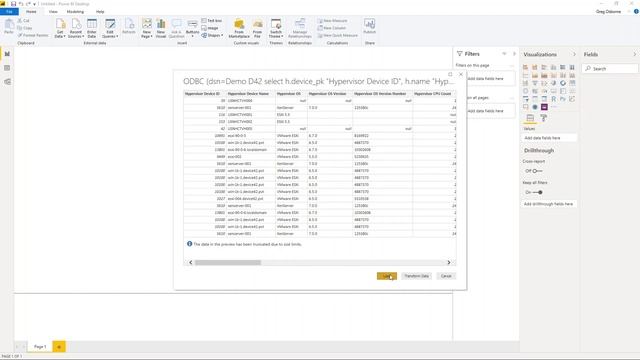Open the Edit Queries dropdown

(110, 28)
